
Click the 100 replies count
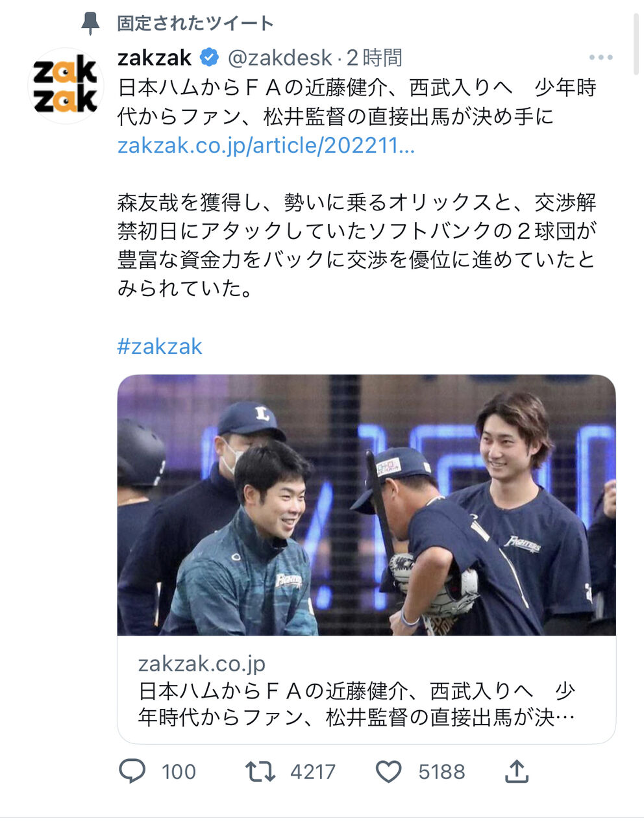[179, 771]
